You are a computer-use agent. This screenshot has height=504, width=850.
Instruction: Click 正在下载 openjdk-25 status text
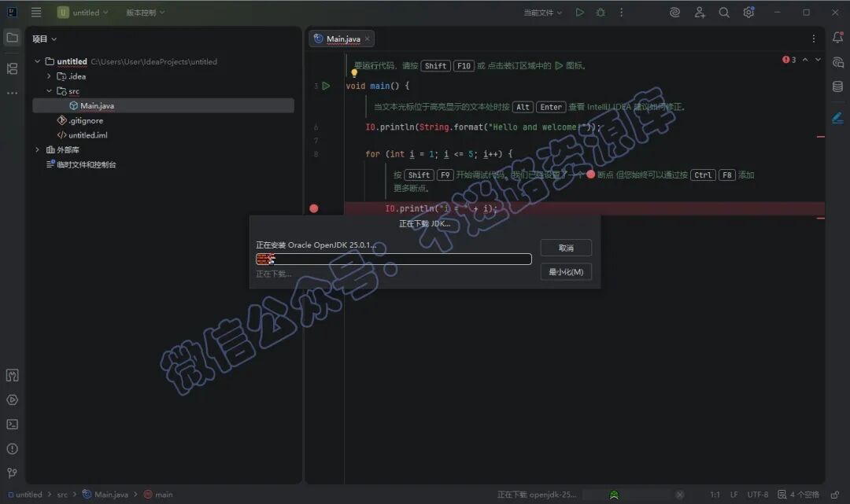click(537, 495)
